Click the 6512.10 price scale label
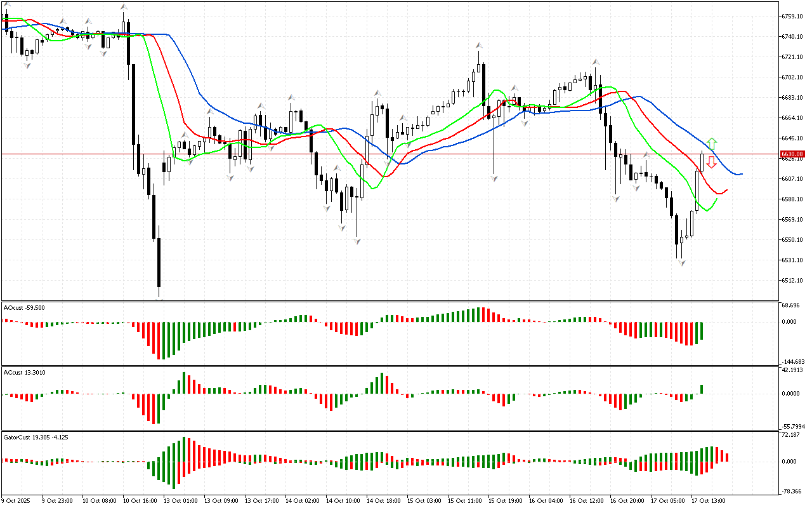This screenshot has height=508, width=812. 793,280
